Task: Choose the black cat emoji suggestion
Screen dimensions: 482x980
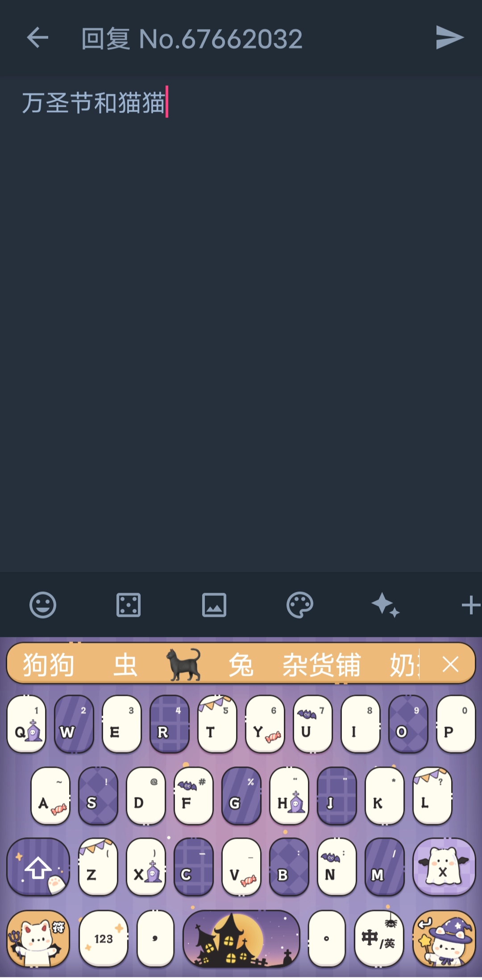Action: click(183, 664)
